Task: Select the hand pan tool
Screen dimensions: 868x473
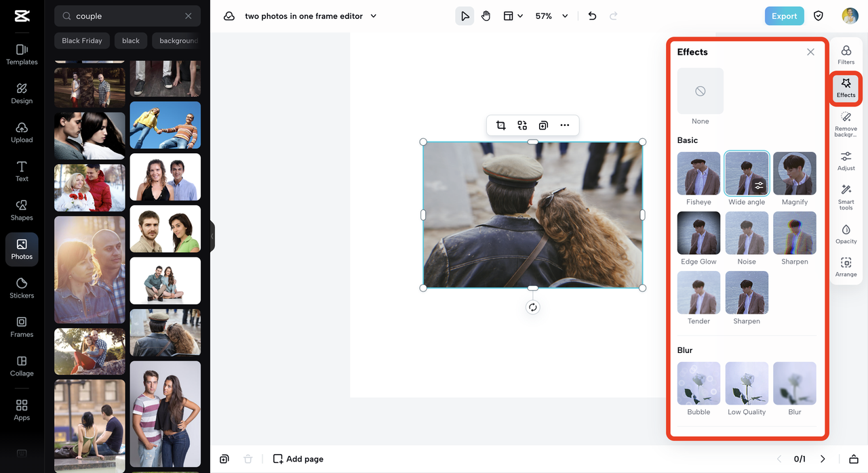Action: (486, 16)
